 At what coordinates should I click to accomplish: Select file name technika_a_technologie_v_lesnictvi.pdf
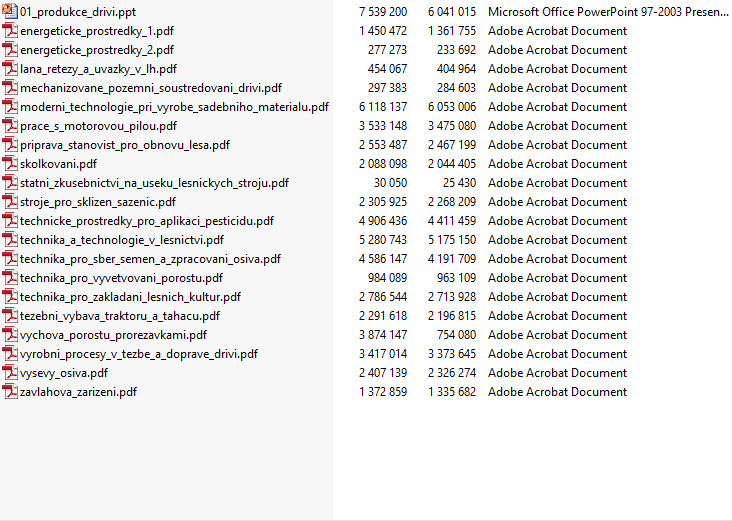[x=122, y=240]
